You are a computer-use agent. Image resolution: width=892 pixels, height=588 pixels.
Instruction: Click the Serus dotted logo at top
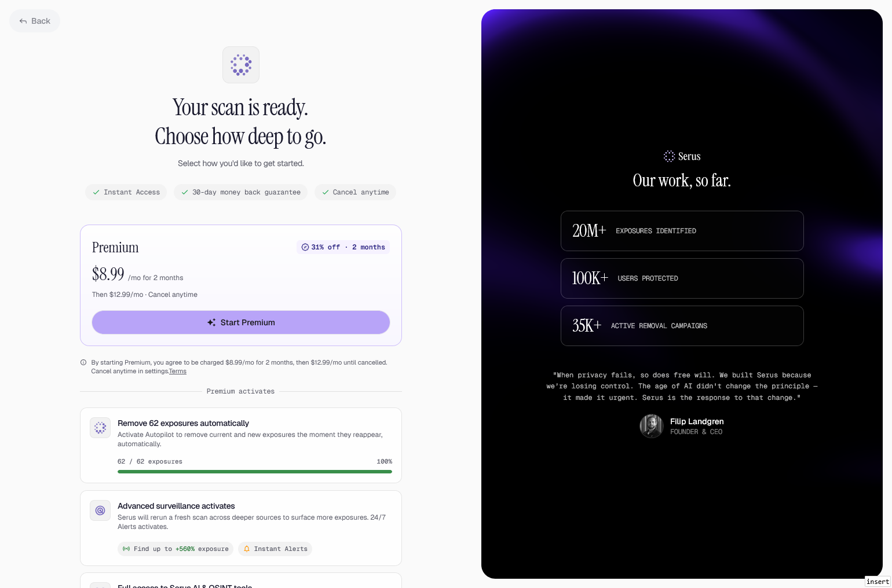[x=241, y=65]
